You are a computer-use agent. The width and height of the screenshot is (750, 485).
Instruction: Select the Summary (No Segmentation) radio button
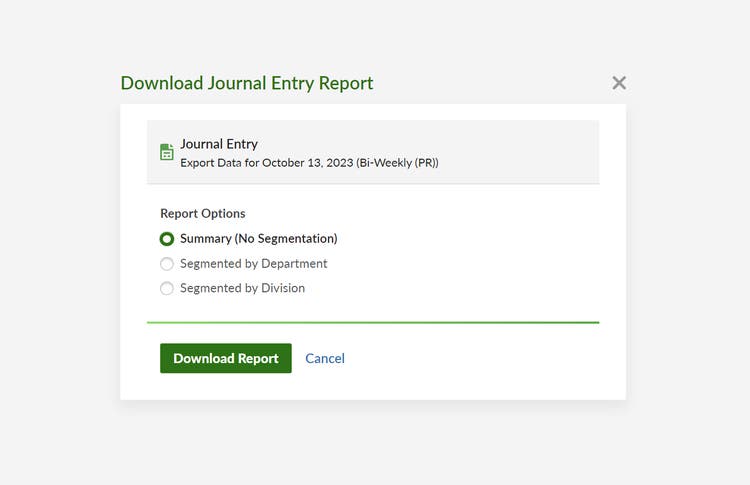(x=167, y=239)
